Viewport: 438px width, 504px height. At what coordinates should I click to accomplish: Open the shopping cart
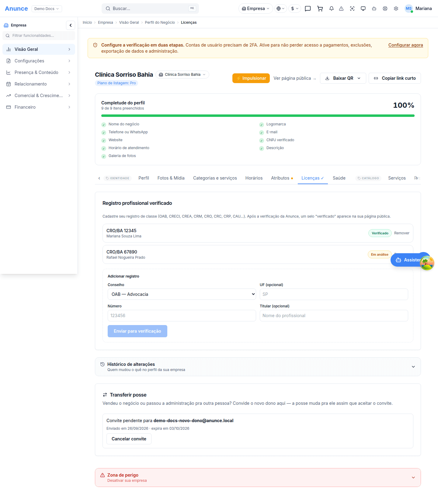point(320,9)
